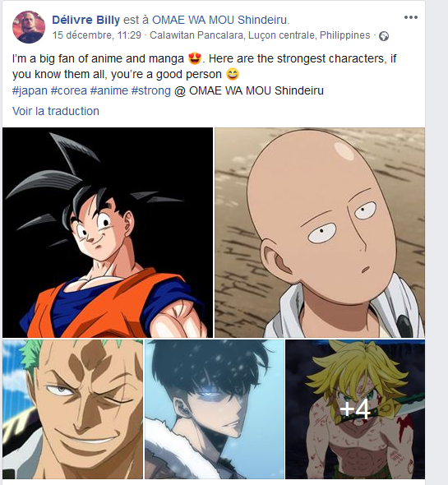Open the +4 more photos thumbnail
This screenshot has height=485, width=448.
[x=355, y=409]
